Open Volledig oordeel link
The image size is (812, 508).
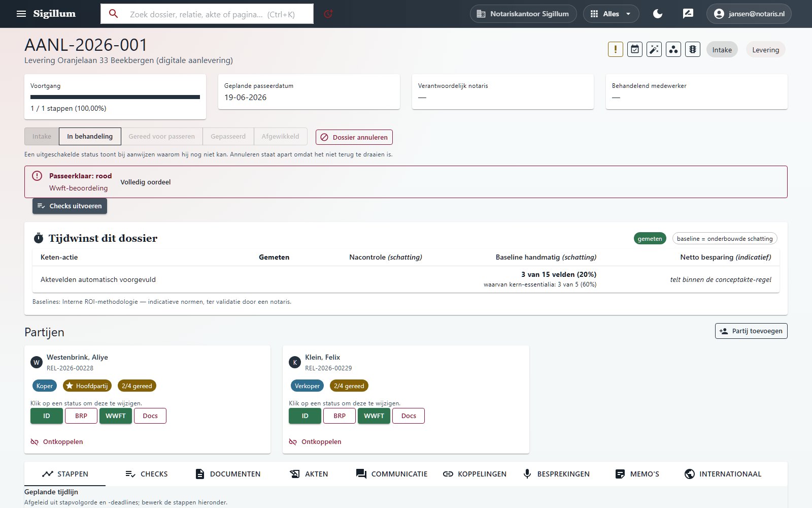[146, 182]
